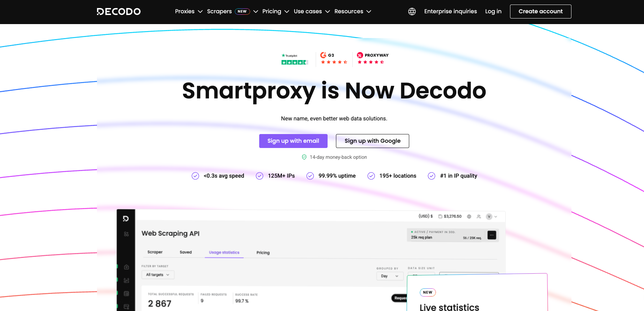
Task: Click the Live statistics heading
Action: point(449,307)
